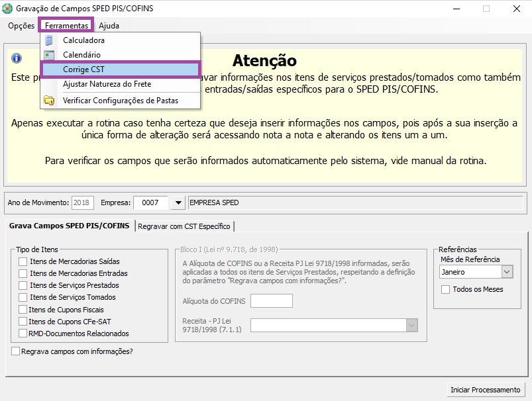Screen dimensions: 532x401
Task: Open the Calculadora tool icon
Action: [49, 40]
